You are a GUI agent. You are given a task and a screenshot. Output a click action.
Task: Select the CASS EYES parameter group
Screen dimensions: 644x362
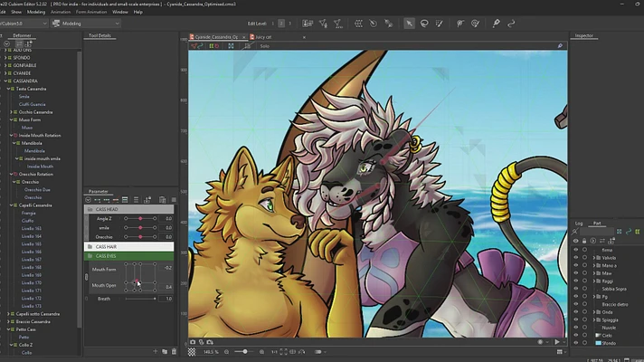[129, 256]
